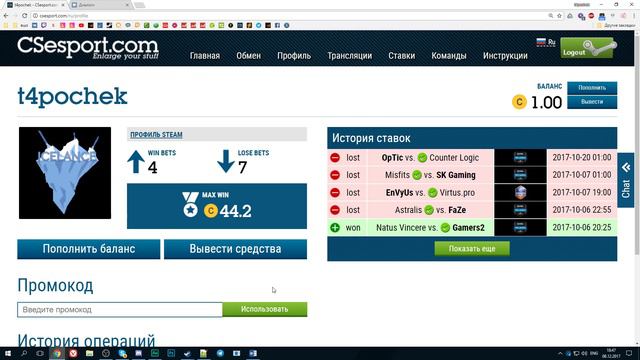
Task: Click green check next to Astralis
Action: point(429,210)
